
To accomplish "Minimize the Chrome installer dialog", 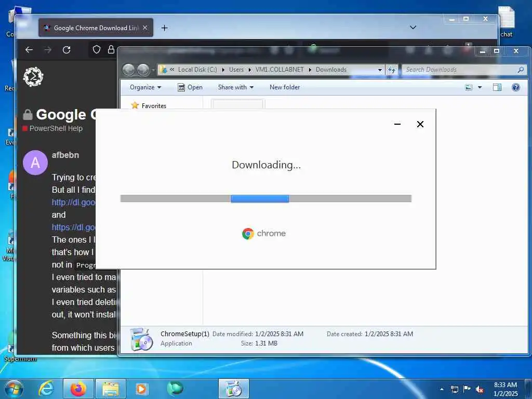I will coord(397,124).
